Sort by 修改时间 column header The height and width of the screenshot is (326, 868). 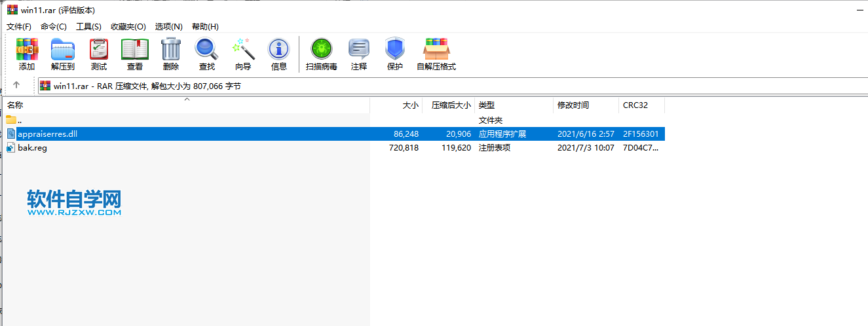pyautogui.click(x=586, y=105)
